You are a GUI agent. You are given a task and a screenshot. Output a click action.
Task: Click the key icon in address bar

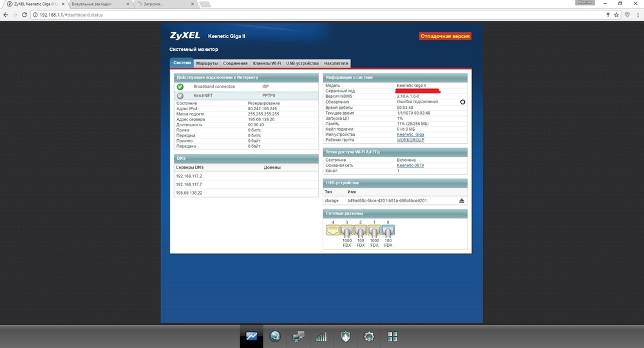608,15
